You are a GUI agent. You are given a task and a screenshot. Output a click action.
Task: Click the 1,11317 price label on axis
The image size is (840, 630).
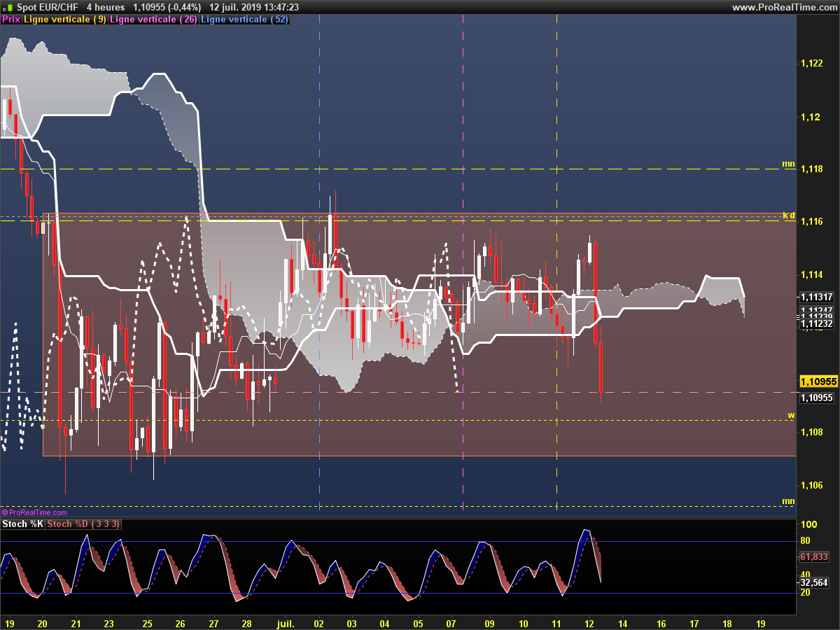coord(816,297)
